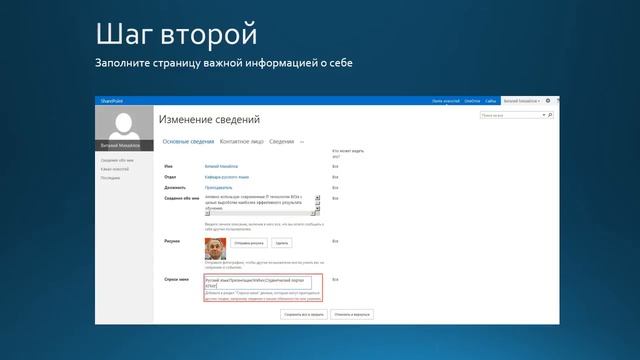Open the Сайты top link
Image resolution: width=640 pixels, height=360 pixels.
[491, 101]
